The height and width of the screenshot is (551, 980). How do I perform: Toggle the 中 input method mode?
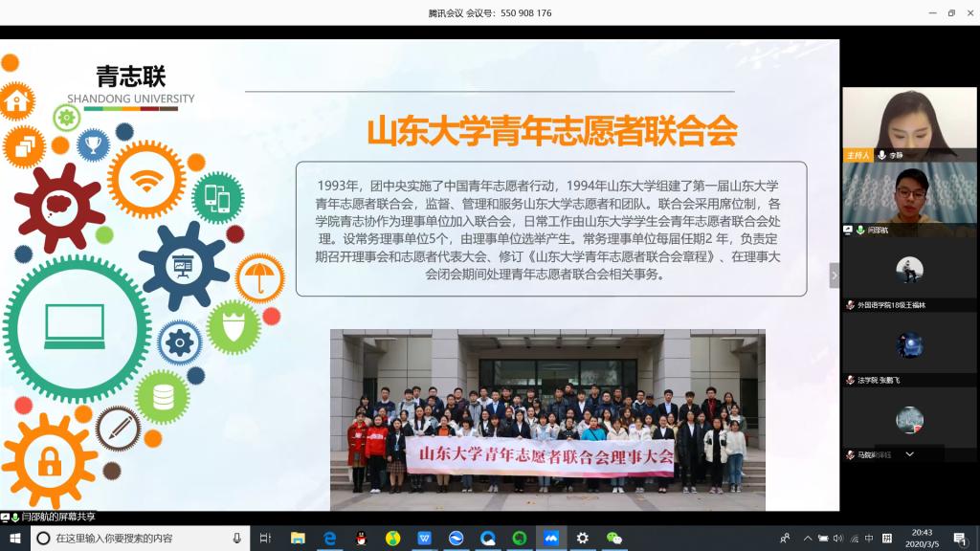pyautogui.click(x=869, y=539)
